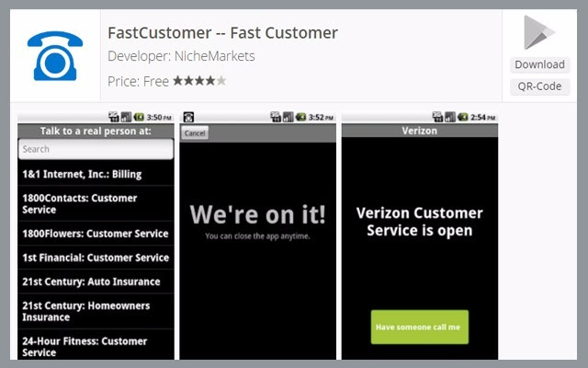Select 21st Century: Auto Insurance row
The image size is (588, 368).
point(96,282)
